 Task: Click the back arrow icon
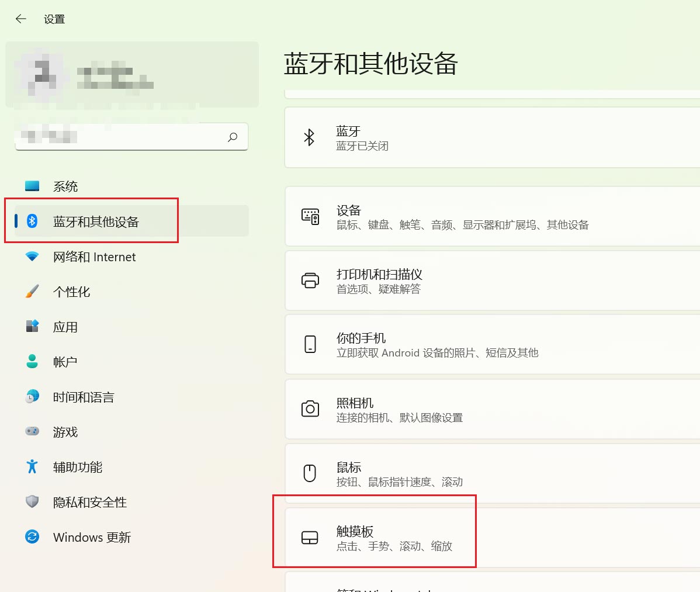[x=21, y=19]
